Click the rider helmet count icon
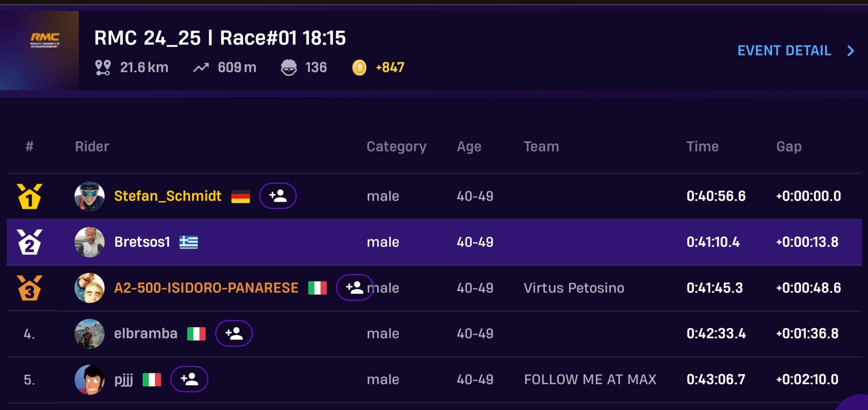 [289, 67]
